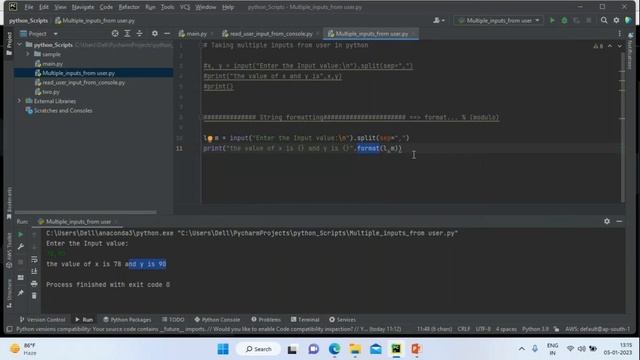Open Microsoft Edge from taskbar
Image resolution: width=640 pixels, height=360 pixels.
[334, 349]
